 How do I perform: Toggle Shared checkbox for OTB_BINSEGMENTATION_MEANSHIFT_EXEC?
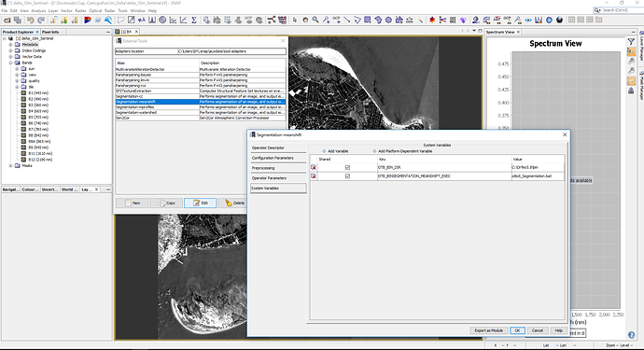coord(347,175)
